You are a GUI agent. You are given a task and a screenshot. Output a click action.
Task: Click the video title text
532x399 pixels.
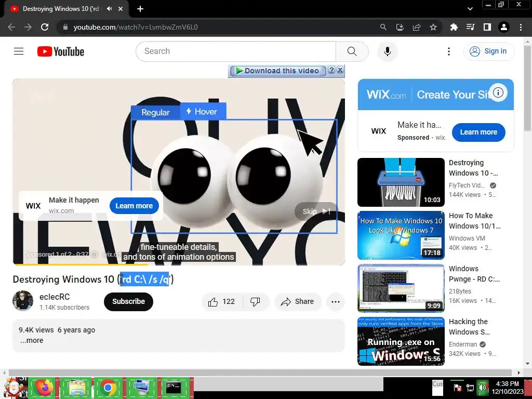[x=94, y=279]
